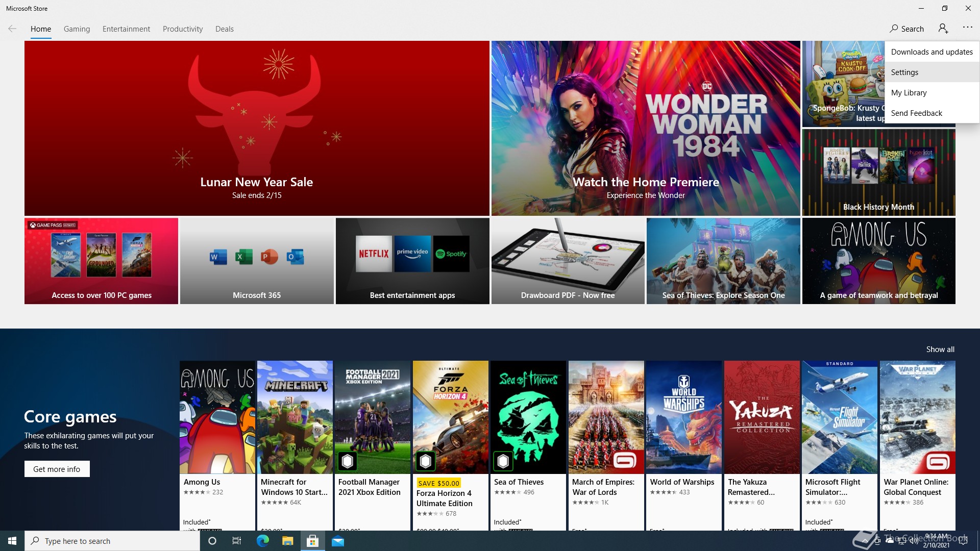This screenshot has height=551, width=980.
Task: Open Cortana from the taskbar
Action: [212, 541]
